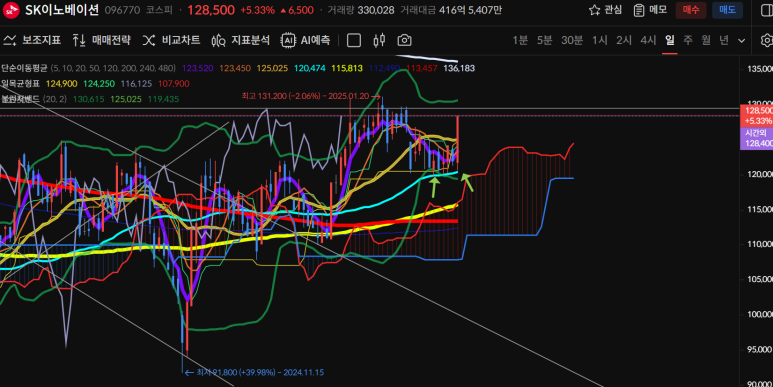Switch to the 4시 timeframe
Screen dimensions: 773x387
click(x=648, y=40)
